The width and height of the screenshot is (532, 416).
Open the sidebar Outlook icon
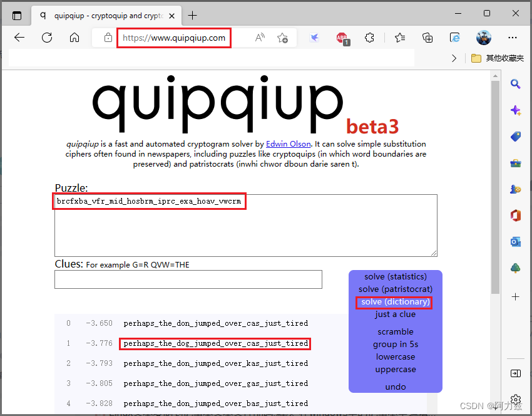coord(516,242)
